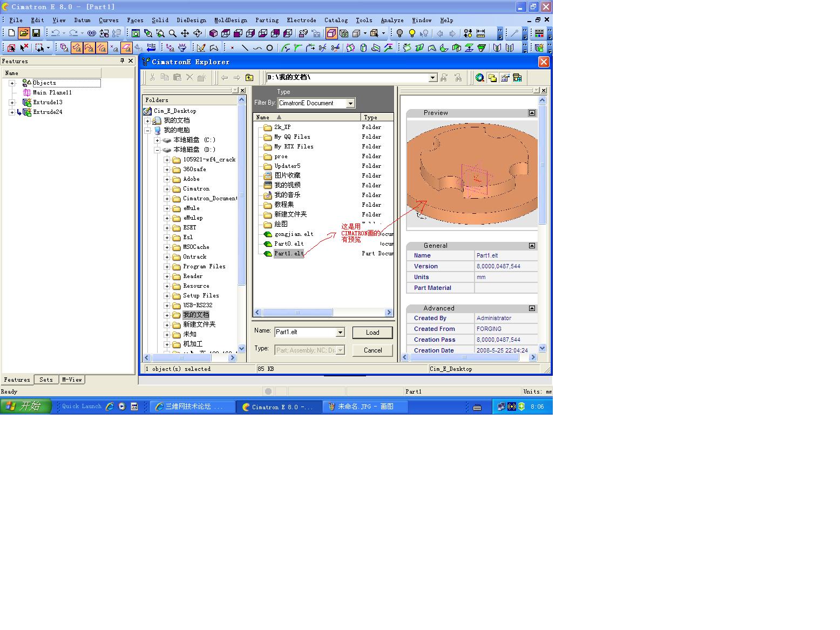Select the Line curve tool
The image size is (840, 630).
[245, 48]
